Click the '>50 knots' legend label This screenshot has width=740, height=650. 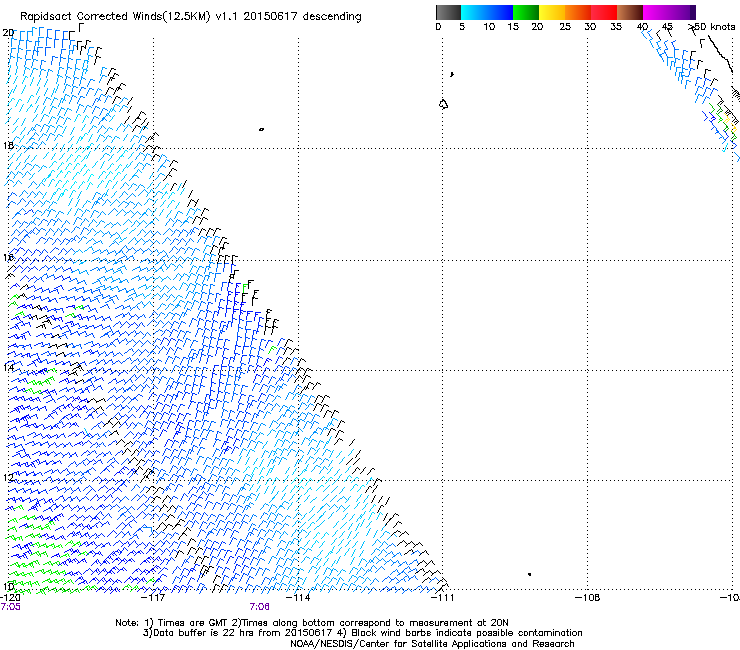712,27
